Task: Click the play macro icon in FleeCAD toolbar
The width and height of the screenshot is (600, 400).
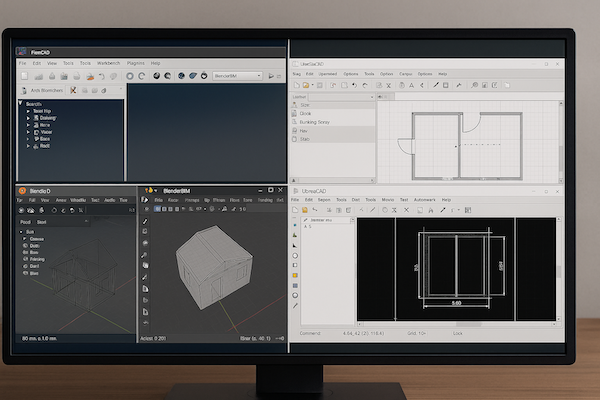Action: point(271,76)
